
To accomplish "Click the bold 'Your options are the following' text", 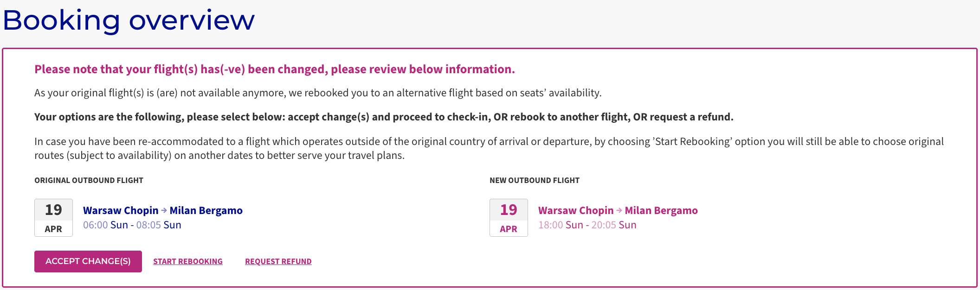I will 384,117.
